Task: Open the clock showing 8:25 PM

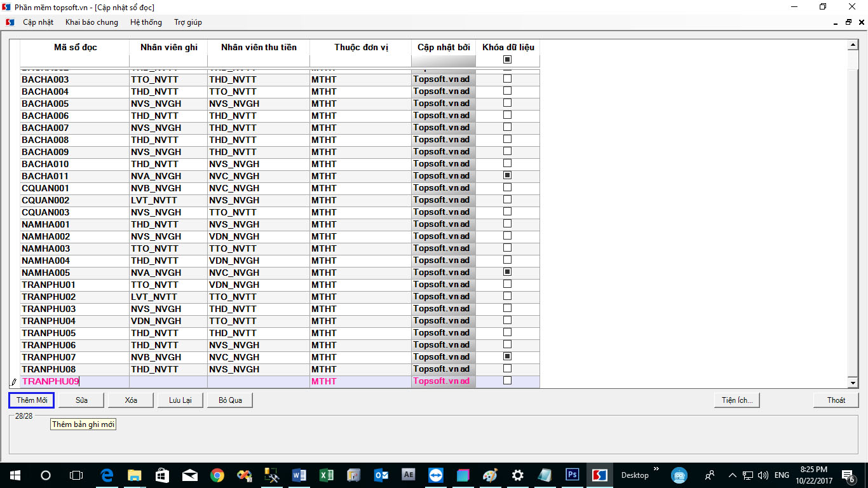Action: [813, 475]
